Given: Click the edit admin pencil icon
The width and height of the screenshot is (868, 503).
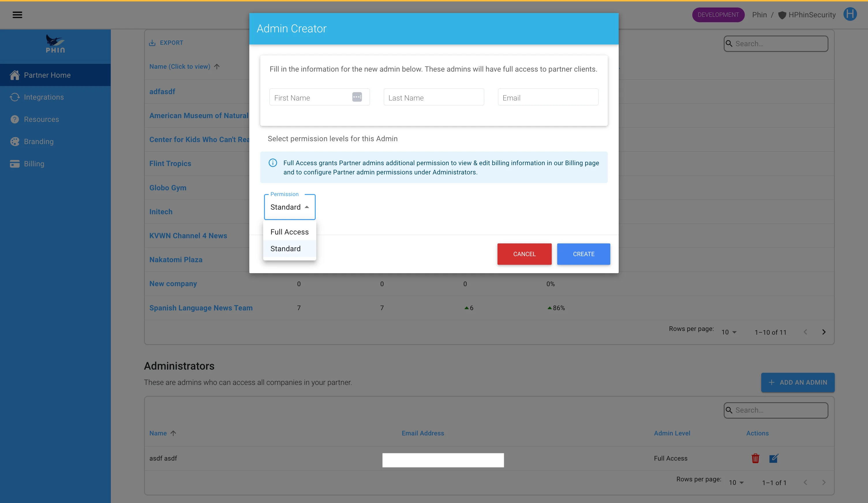Looking at the screenshot, I should coord(773,458).
